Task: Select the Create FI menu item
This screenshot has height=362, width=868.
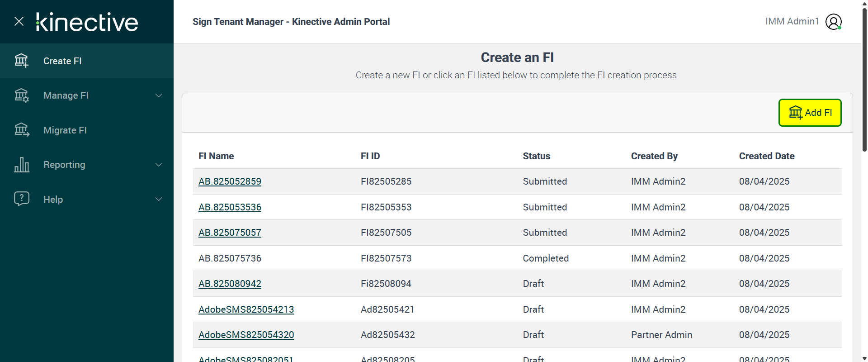Action: pos(62,61)
